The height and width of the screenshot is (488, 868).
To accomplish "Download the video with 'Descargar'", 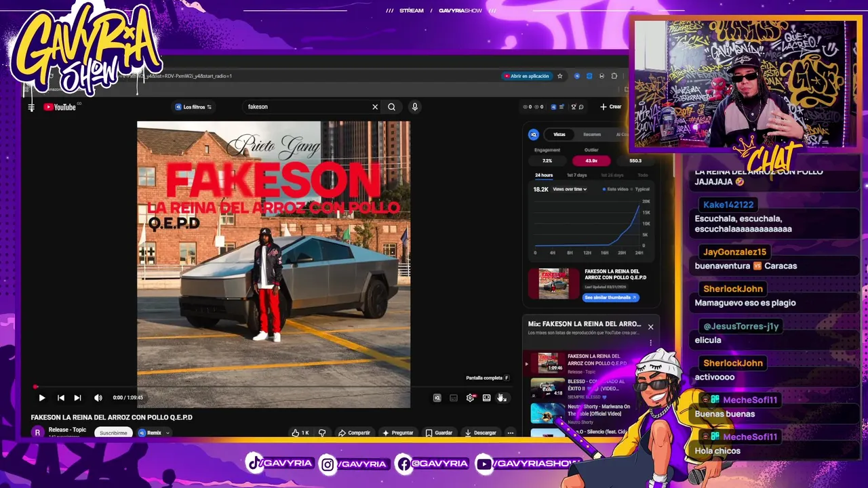I will (x=481, y=432).
